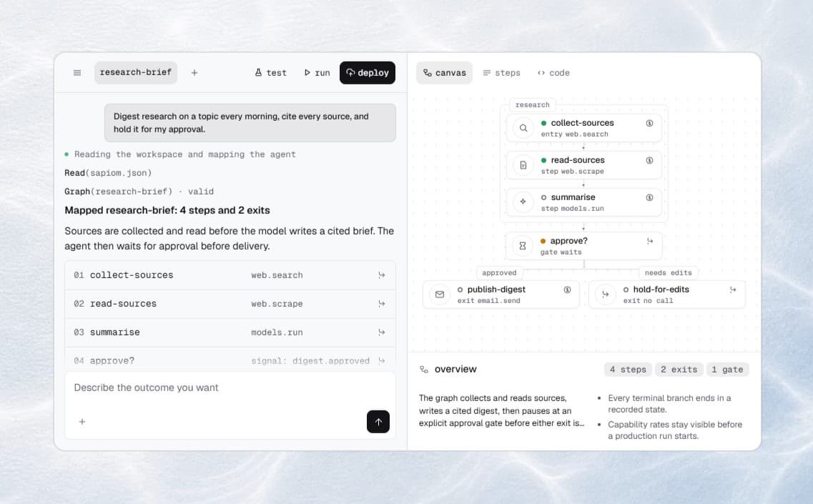The image size is (813, 504).
Task: Click the deploy button
Action: (x=367, y=73)
